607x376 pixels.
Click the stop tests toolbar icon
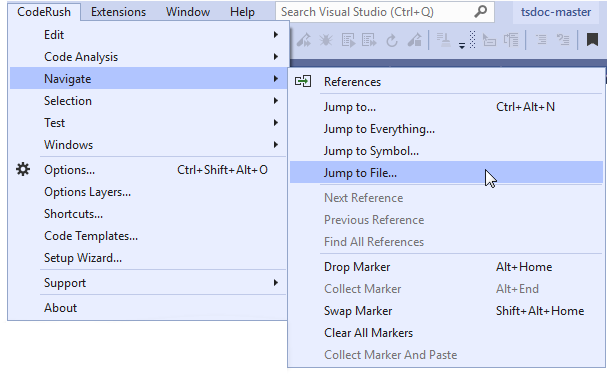[x=415, y=40]
